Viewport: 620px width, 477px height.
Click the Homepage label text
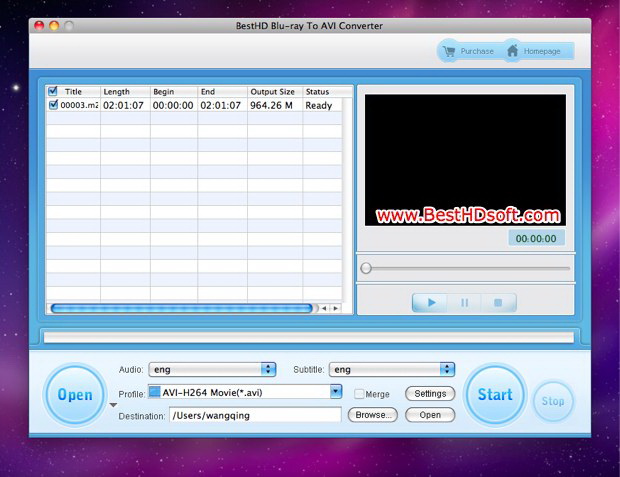point(542,51)
